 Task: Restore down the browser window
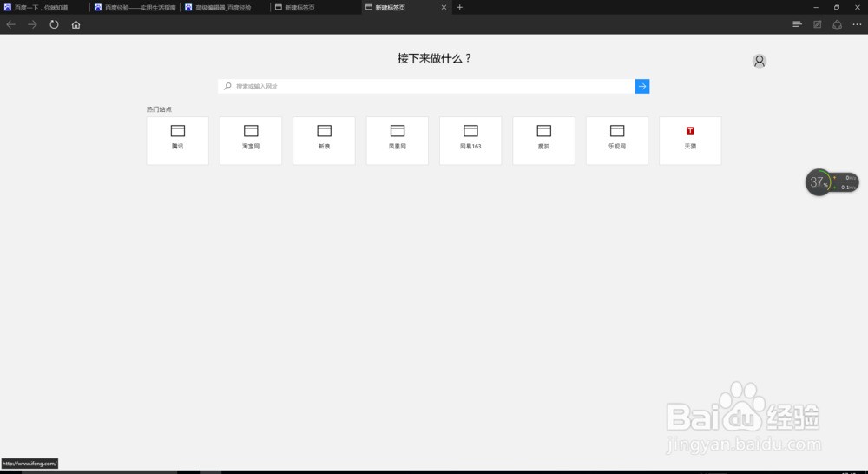pos(837,7)
